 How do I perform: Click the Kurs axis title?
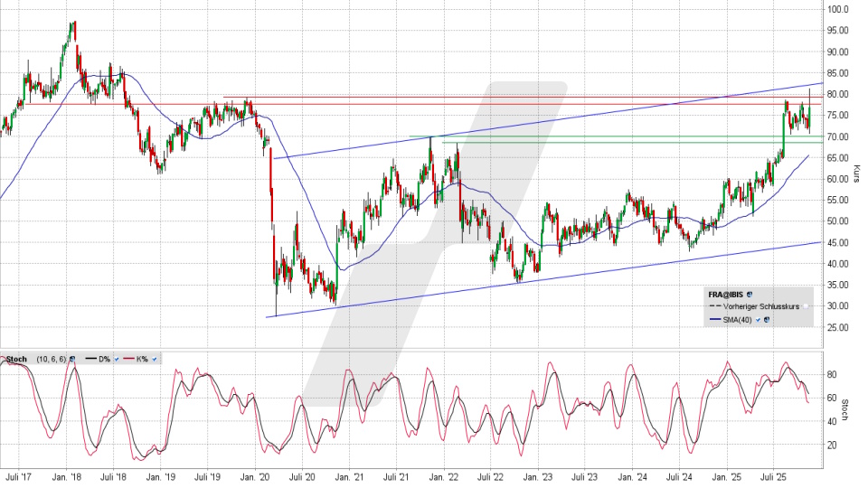855,172
